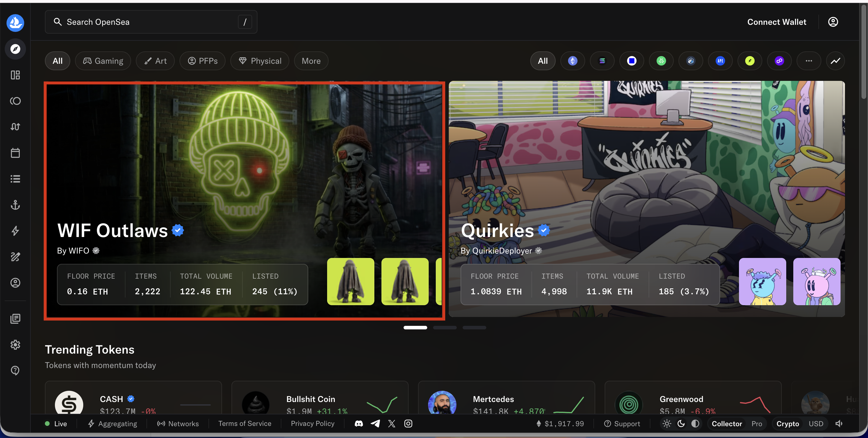Open Networks status menu in footer

[178, 424]
